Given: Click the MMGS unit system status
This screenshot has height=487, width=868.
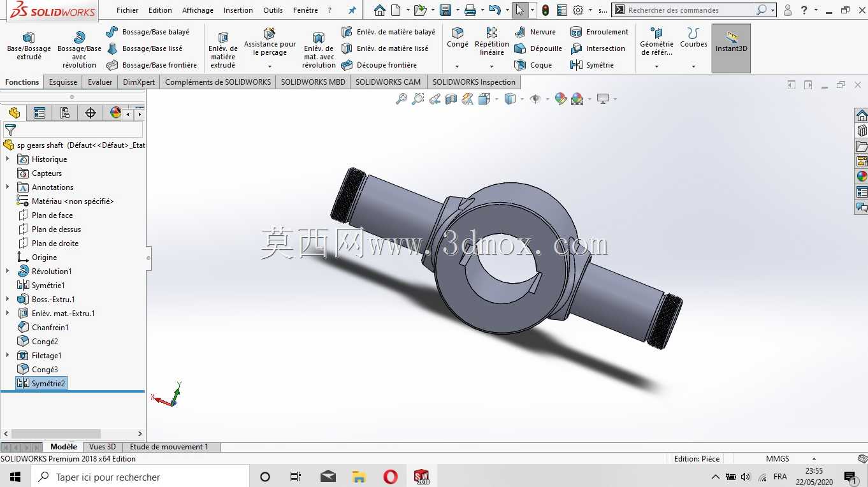Looking at the screenshot, I should coord(778,459).
